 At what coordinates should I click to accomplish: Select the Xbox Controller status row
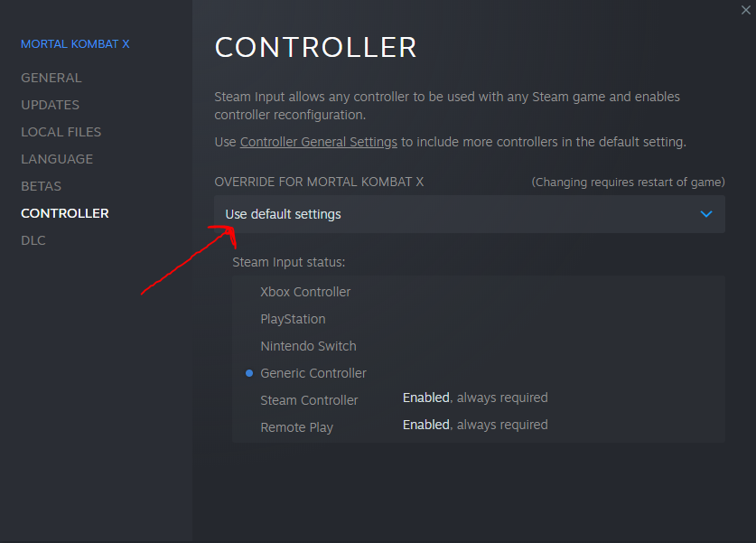[x=479, y=292]
